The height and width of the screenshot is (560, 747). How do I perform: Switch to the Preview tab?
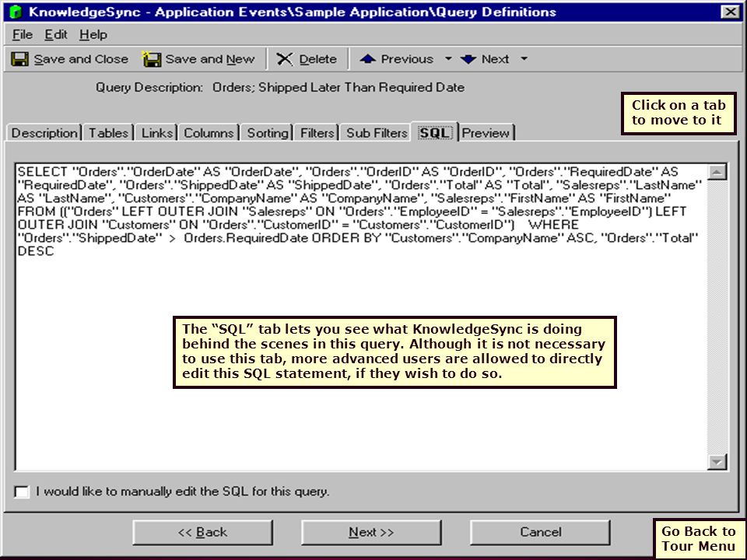(486, 133)
